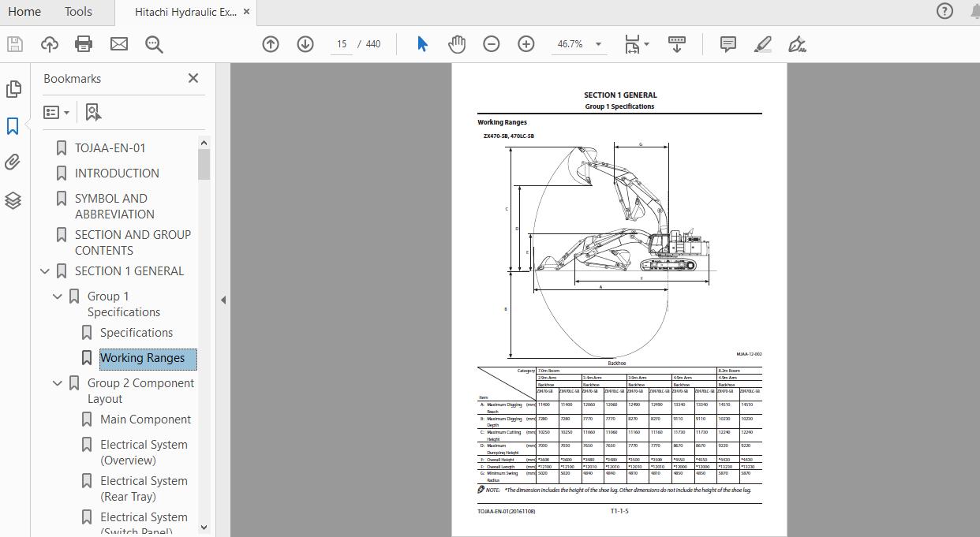Click the bookmarks panel scrollbar thumb

(204, 164)
